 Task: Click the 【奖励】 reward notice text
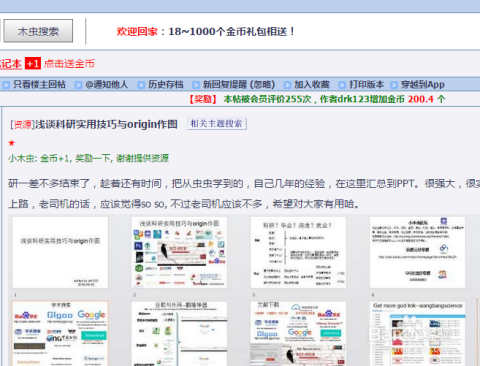[203, 99]
